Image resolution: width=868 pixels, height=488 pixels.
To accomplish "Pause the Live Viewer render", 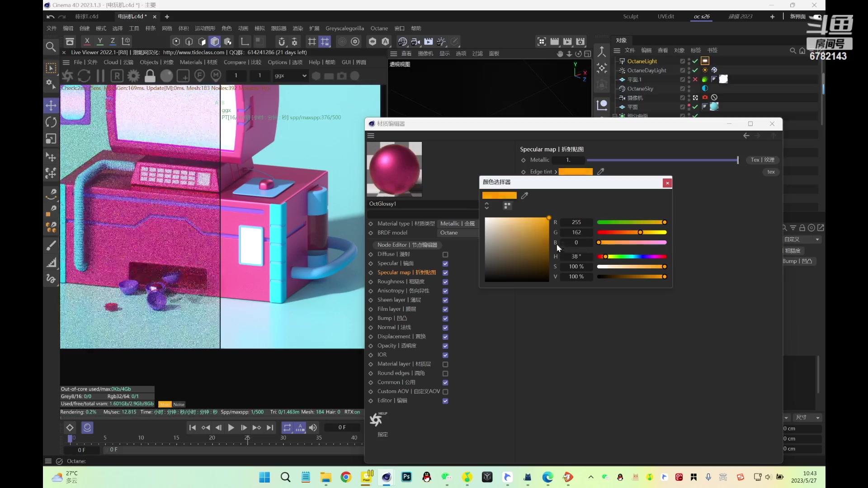I will (100, 75).
